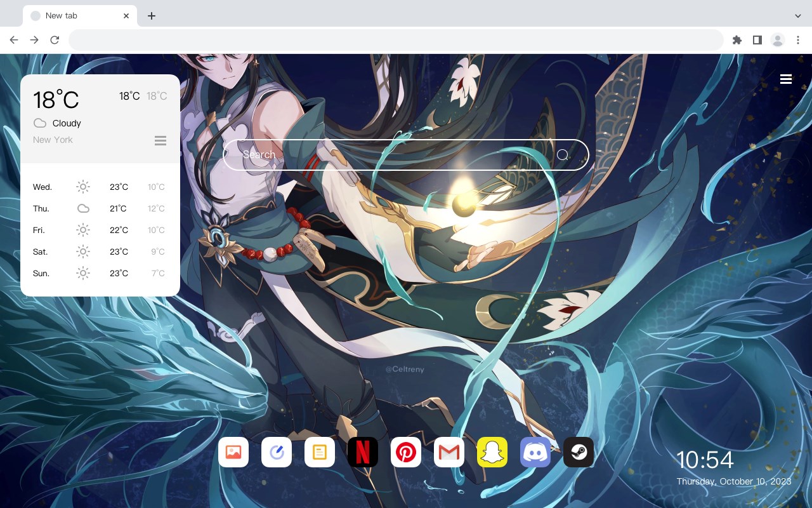Image resolution: width=812 pixels, height=508 pixels.
Task: Click the Cloudy condition text
Action: pos(67,123)
